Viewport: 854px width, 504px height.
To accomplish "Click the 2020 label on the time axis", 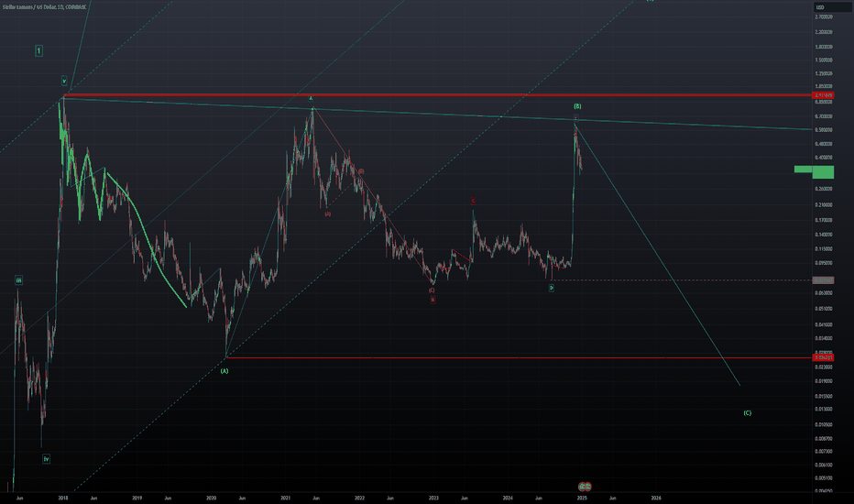I will (212, 498).
